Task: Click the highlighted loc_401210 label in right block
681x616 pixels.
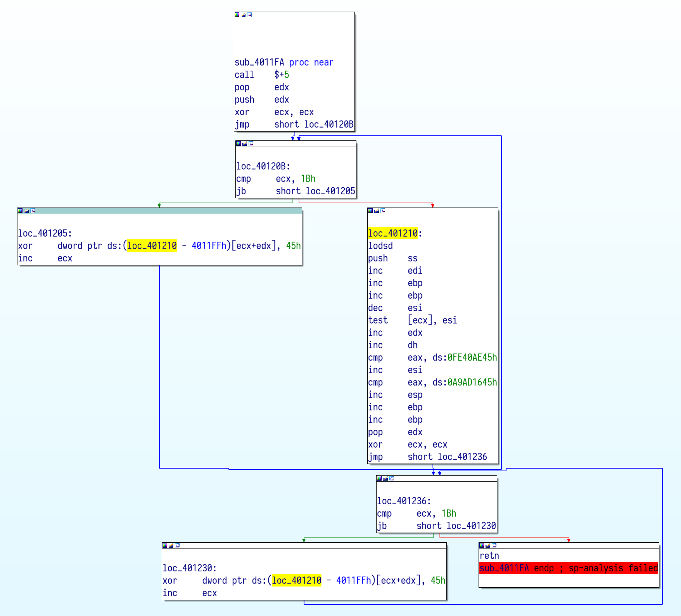Action: coord(392,233)
